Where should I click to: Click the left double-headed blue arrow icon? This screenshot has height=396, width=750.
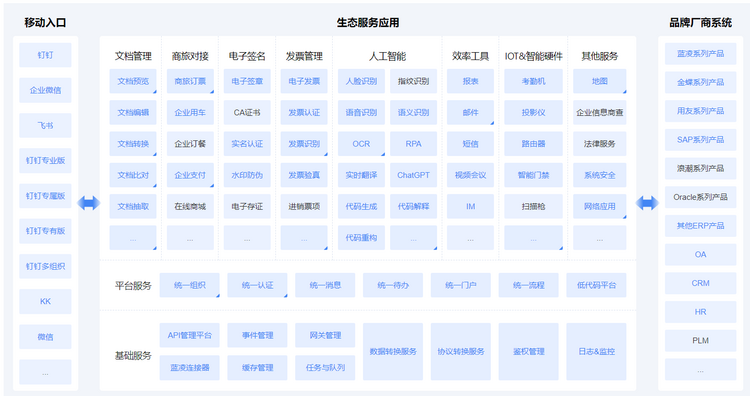pyautogui.click(x=88, y=203)
